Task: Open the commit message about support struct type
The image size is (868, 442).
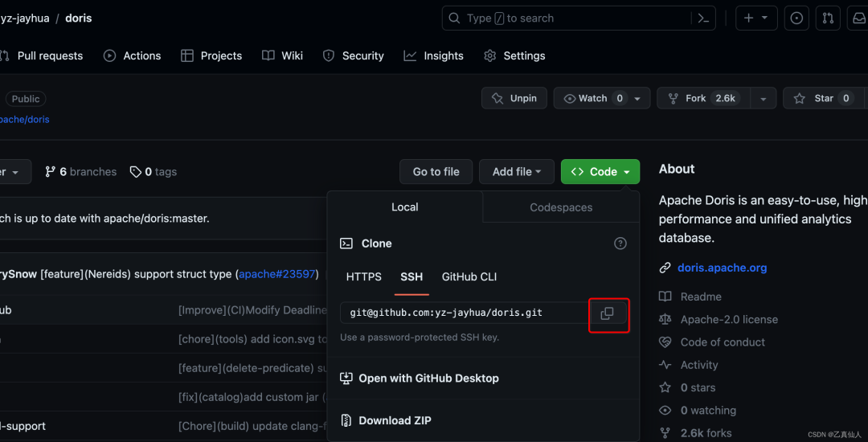Action: tap(138, 274)
